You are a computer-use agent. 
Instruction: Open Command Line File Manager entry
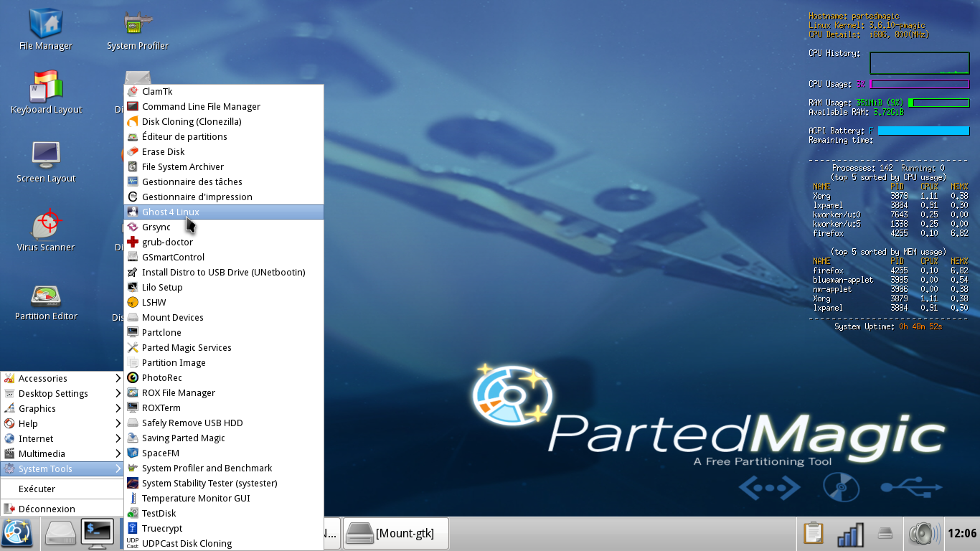(224, 106)
